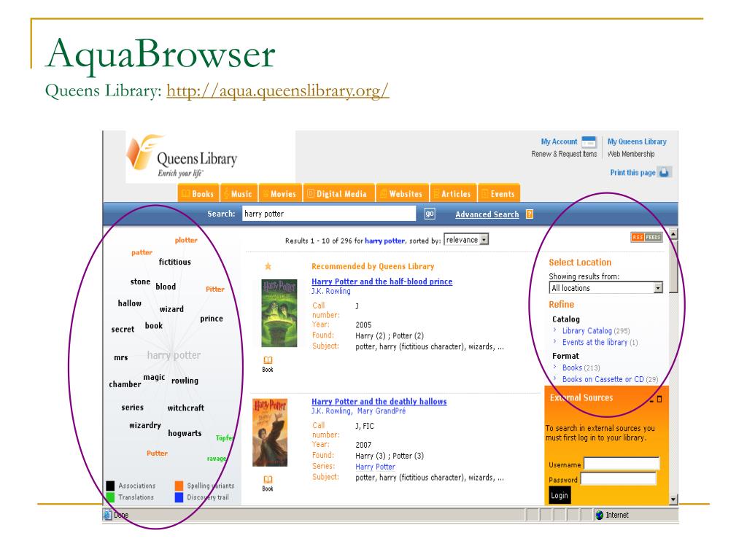
Task: Click the page icon beside Done in status bar
Action: pos(108,515)
